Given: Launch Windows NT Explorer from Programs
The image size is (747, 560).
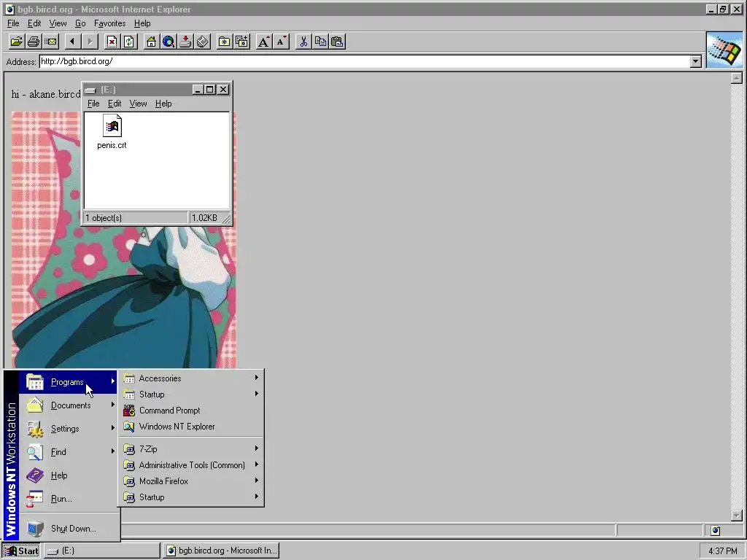Looking at the screenshot, I should 191,427.
